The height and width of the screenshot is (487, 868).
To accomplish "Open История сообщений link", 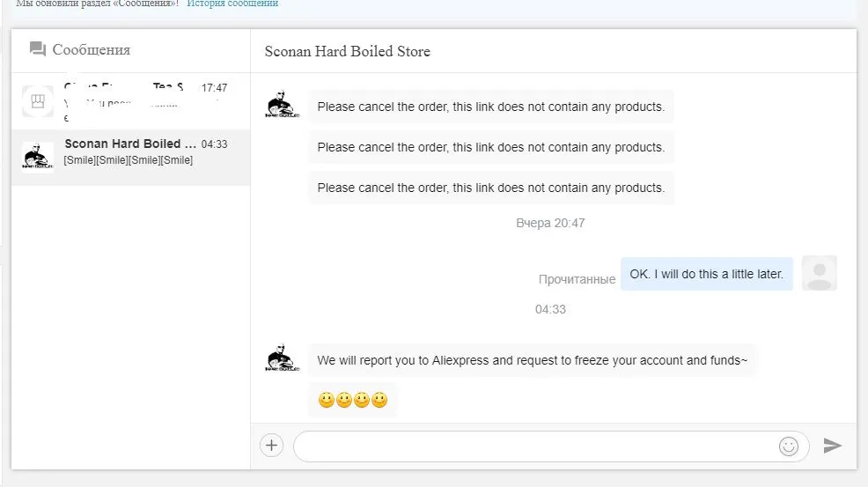I will pos(232,4).
